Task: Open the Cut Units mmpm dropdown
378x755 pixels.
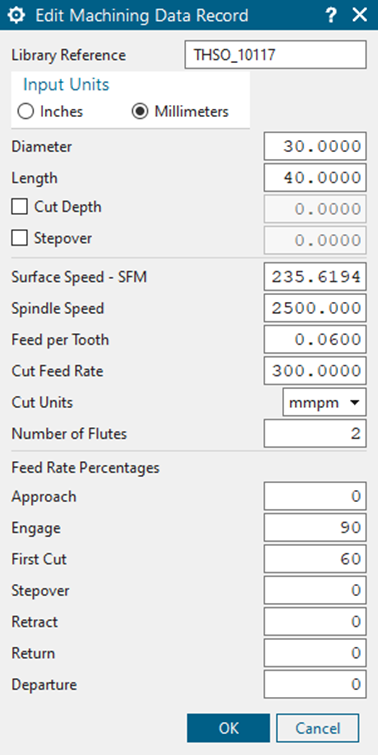Action: pyautogui.click(x=324, y=402)
